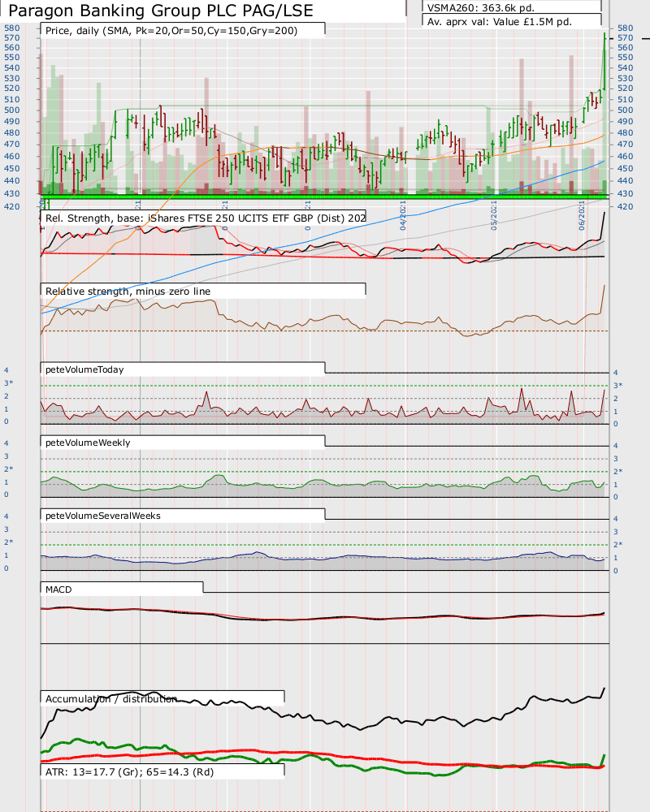Click the peteVolumeWeekly panel label
This screenshot has height=812, width=650.
tap(88, 443)
